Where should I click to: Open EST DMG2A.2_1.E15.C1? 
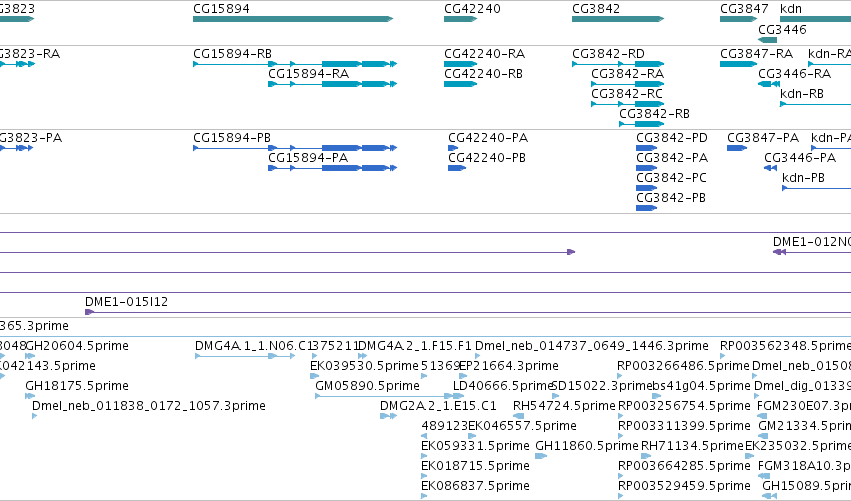pos(438,406)
